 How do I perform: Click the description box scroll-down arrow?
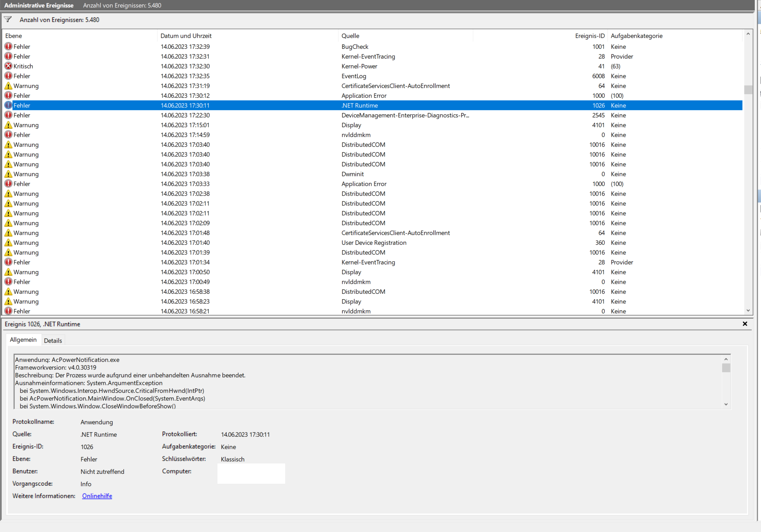726,404
